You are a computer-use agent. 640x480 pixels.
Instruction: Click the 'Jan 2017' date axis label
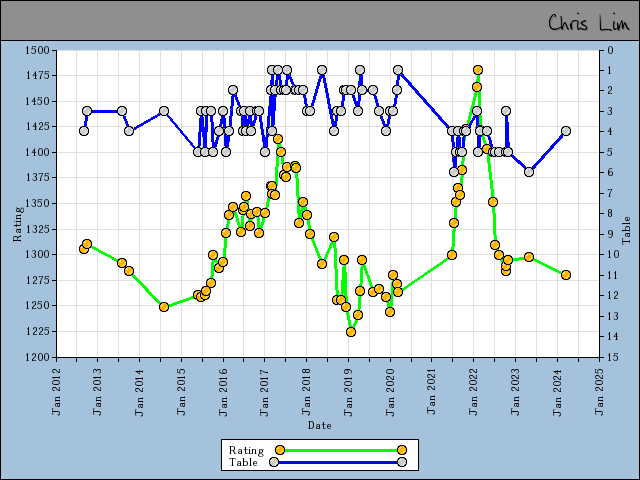click(x=264, y=392)
